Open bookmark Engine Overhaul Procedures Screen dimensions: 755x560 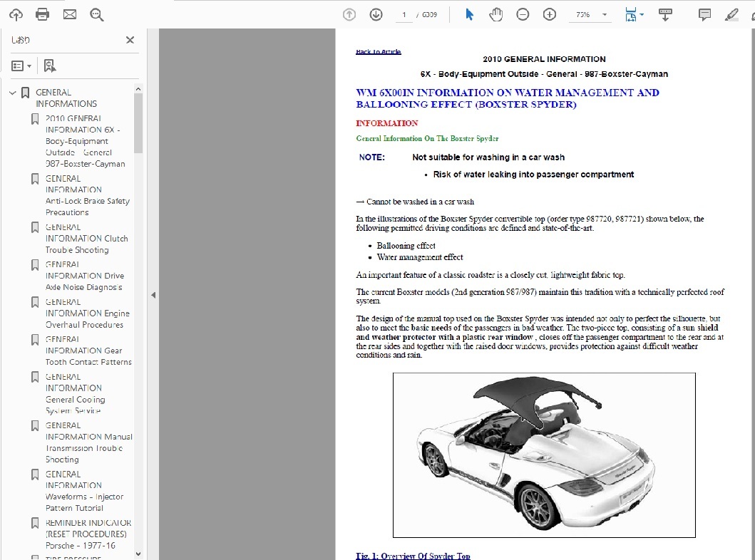[88, 313]
